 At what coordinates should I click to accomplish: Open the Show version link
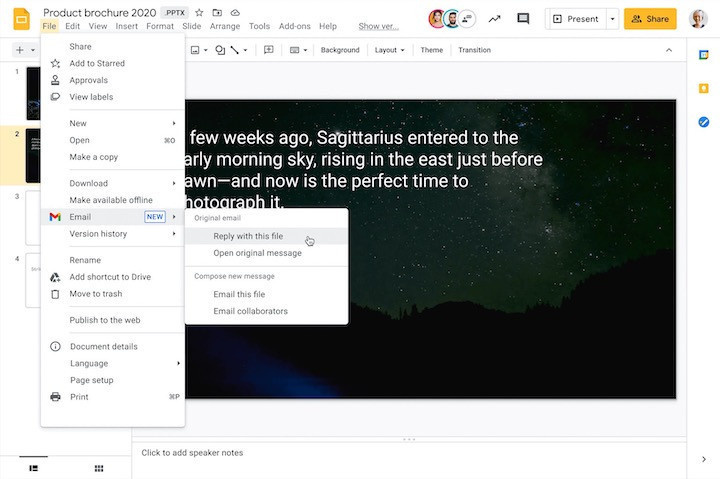tap(378, 26)
